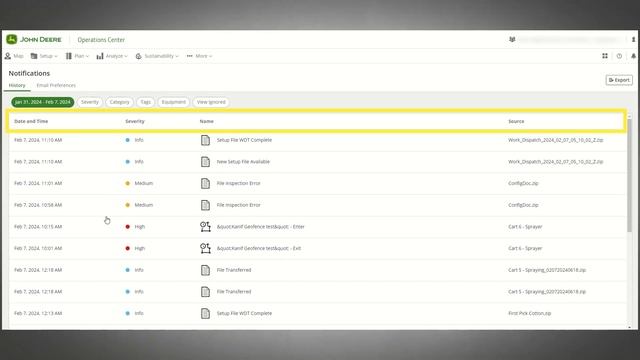
Task: Sort by the Severity column header
Action: pyautogui.click(x=135, y=121)
